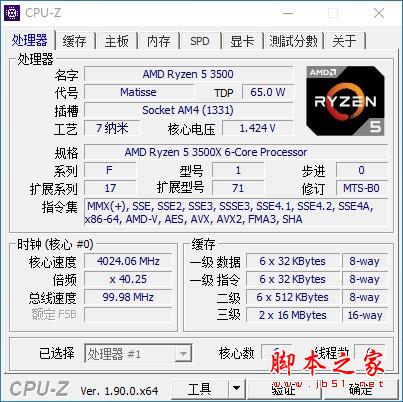
Task: Open the 内存 tab
Action: [159, 41]
